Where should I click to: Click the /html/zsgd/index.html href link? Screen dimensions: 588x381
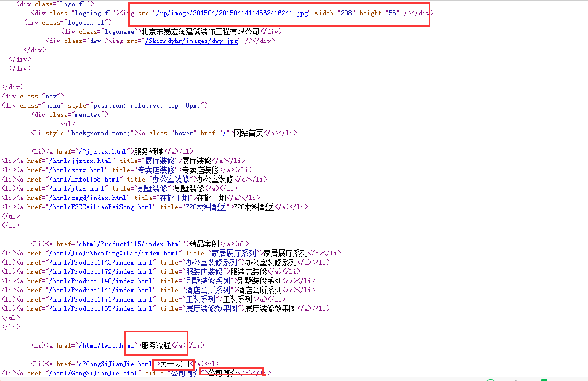pos(78,198)
